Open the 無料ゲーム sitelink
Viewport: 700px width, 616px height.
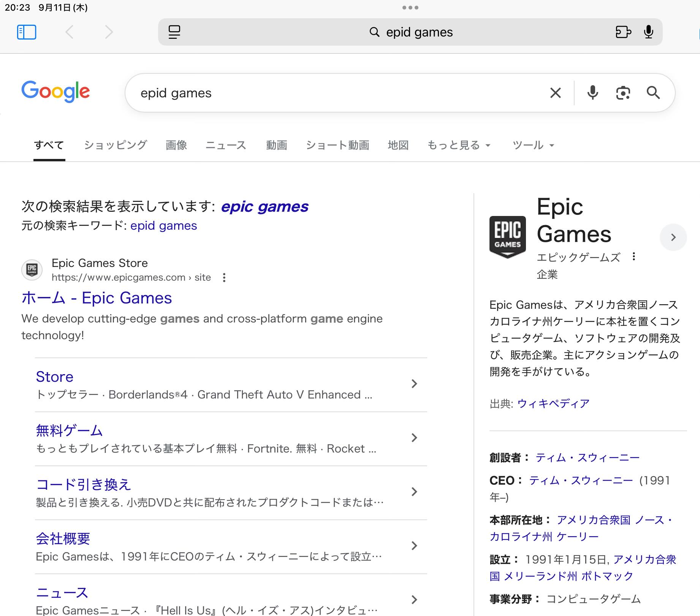click(x=69, y=430)
